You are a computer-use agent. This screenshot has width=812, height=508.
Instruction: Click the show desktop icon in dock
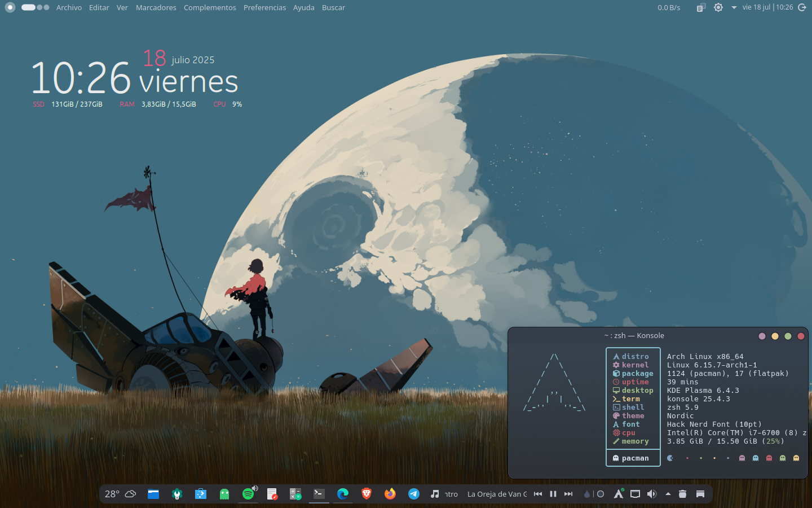tap(700, 494)
